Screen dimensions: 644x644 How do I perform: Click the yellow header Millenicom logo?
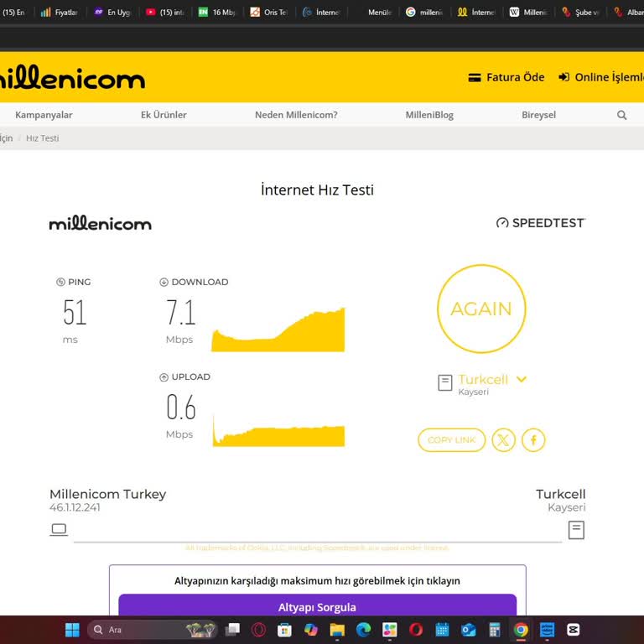tap(72, 77)
